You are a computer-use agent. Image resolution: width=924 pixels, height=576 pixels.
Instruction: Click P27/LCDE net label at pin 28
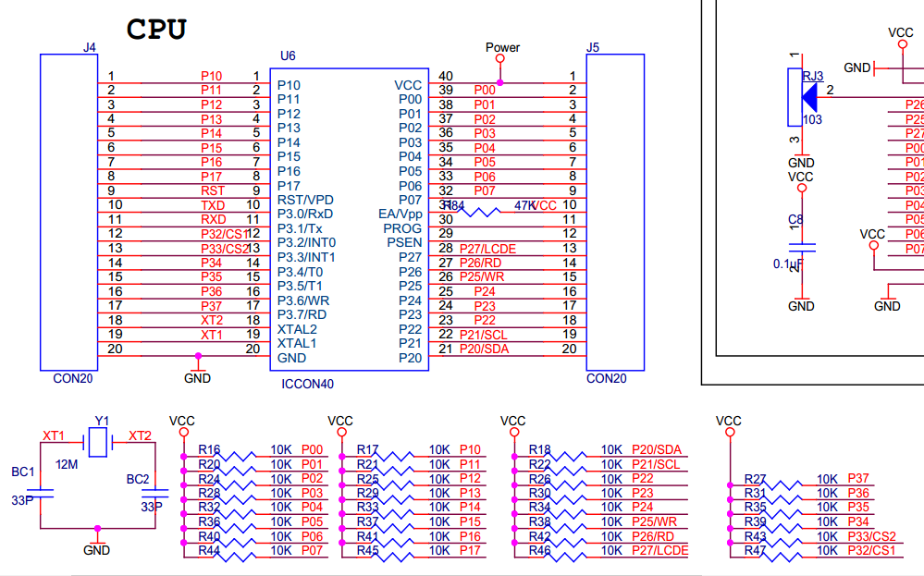(x=488, y=249)
